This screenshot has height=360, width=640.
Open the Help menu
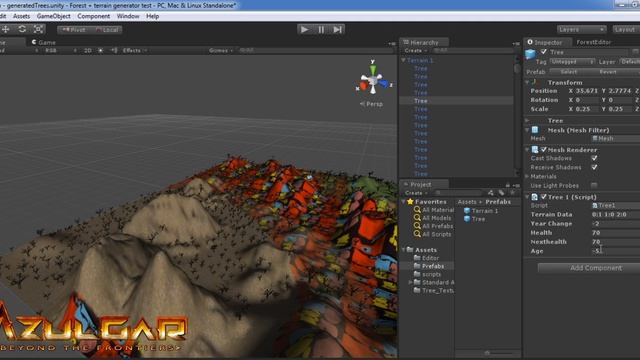(153, 16)
